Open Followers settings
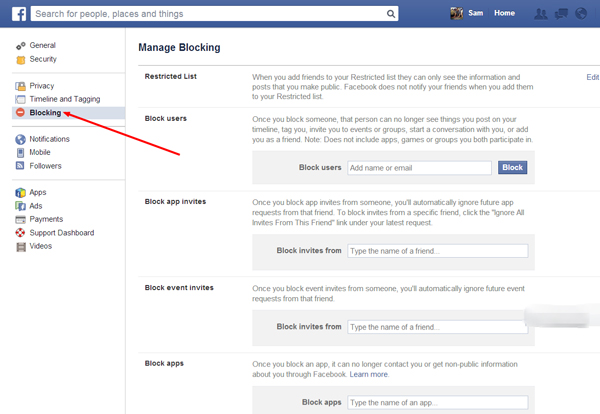This screenshot has height=414, width=600. tap(46, 166)
